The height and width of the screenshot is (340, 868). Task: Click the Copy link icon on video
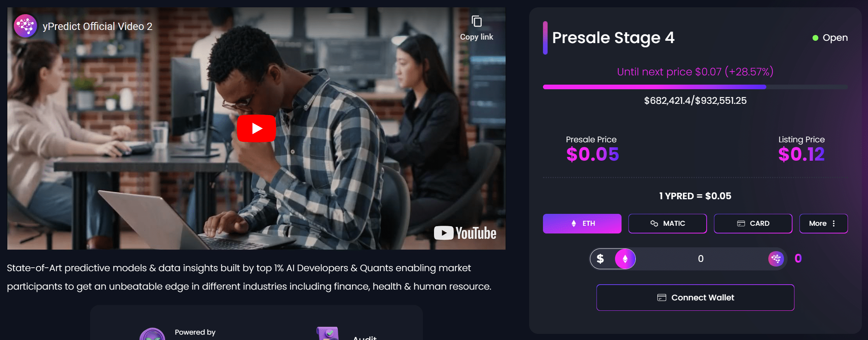pos(476,22)
